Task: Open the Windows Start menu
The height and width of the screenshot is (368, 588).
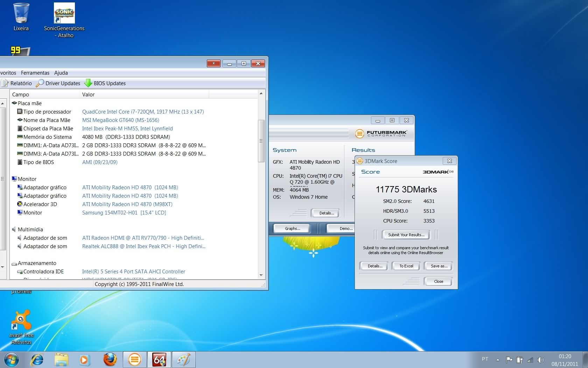Action: tap(12, 360)
